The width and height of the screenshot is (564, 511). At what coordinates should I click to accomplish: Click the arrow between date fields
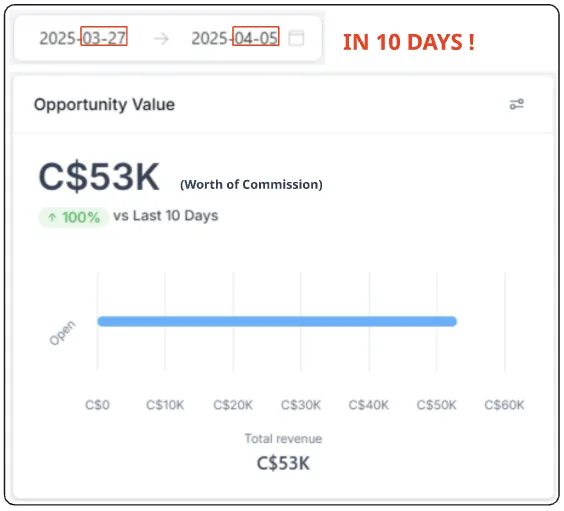point(161,38)
